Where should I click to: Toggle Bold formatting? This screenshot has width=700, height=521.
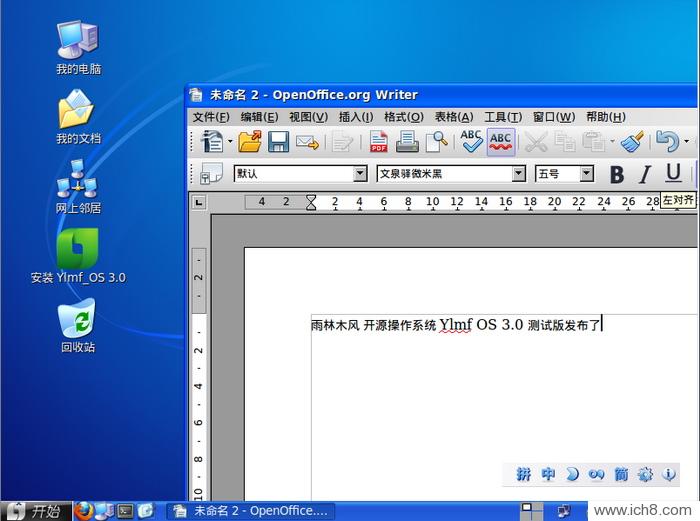[x=617, y=174]
